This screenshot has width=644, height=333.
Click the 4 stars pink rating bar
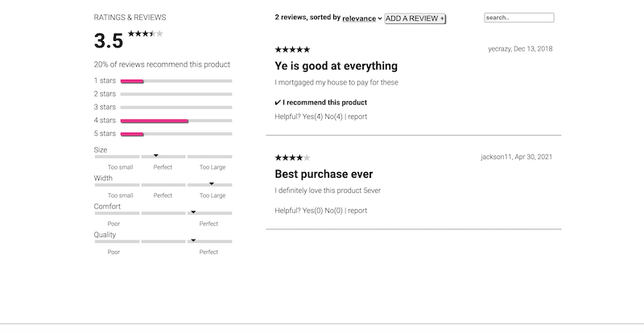coord(155,121)
